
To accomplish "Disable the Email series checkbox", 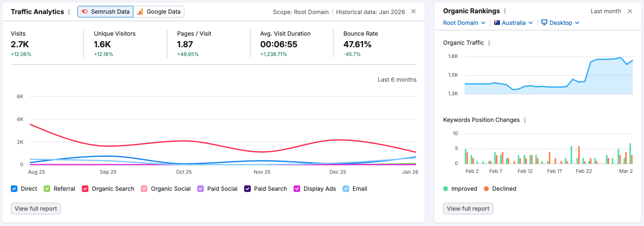I will click(346, 189).
